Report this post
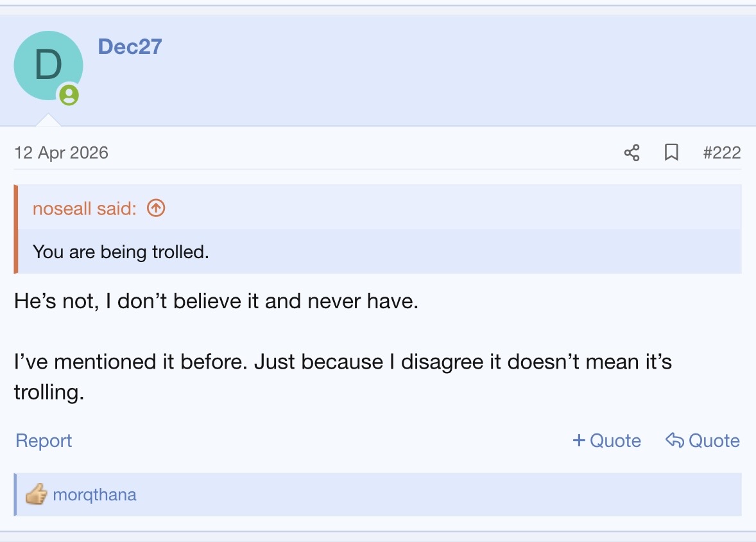Screen dimensions: 756x542 44,440
